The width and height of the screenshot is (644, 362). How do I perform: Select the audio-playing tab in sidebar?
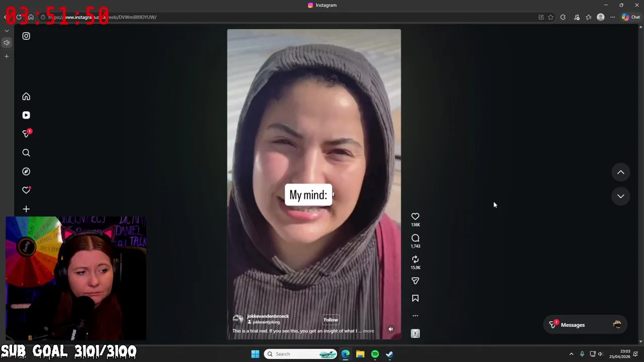pos(7,43)
